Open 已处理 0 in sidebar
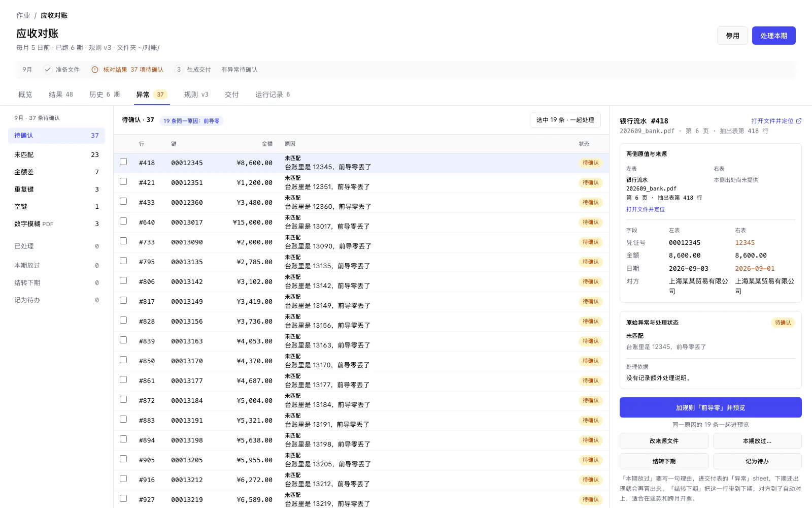The width and height of the screenshot is (812, 508). [x=57, y=246]
